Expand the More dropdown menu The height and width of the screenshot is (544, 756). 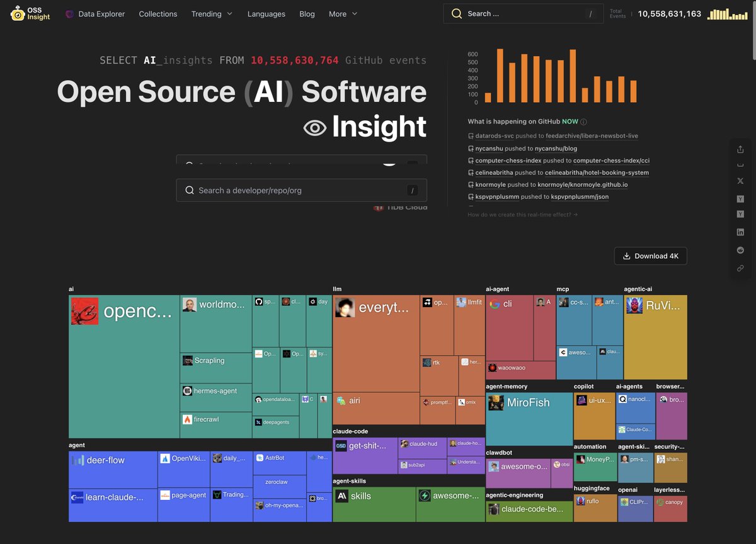click(343, 14)
